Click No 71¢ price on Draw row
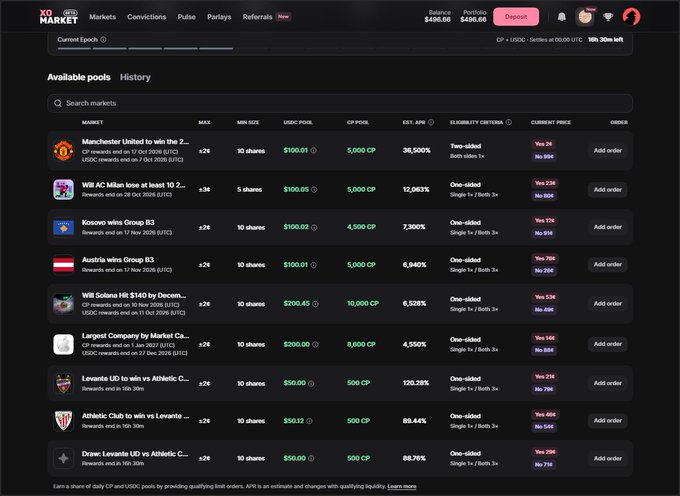This screenshot has height=496, width=680. click(544, 464)
